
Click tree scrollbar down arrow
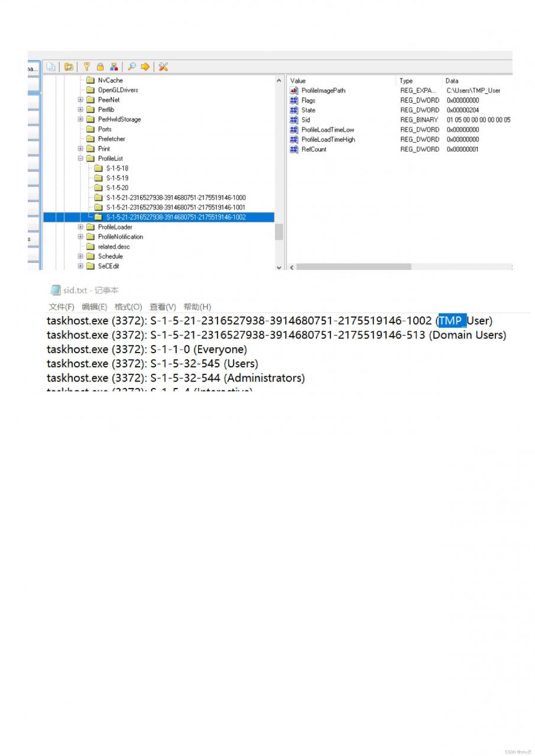point(279,267)
